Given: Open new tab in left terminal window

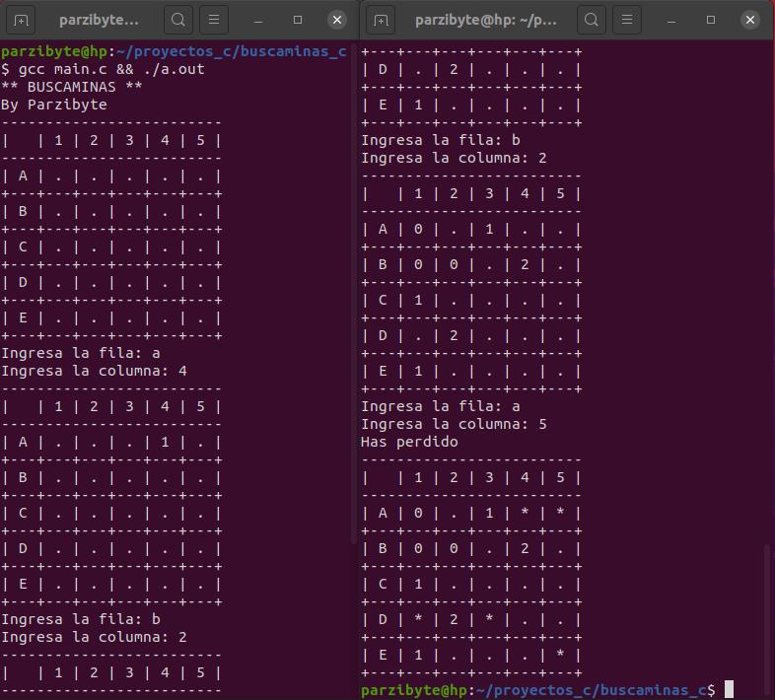Looking at the screenshot, I should tap(21, 20).
